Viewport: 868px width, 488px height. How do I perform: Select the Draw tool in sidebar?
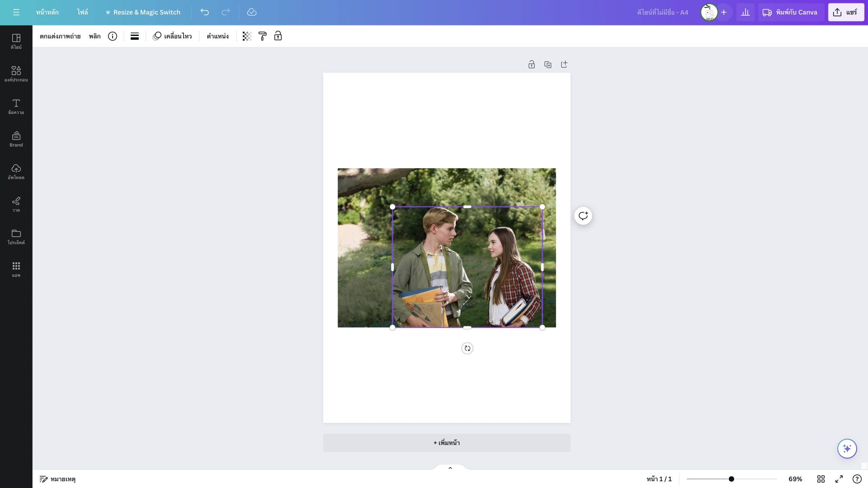pyautogui.click(x=16, y=204)
